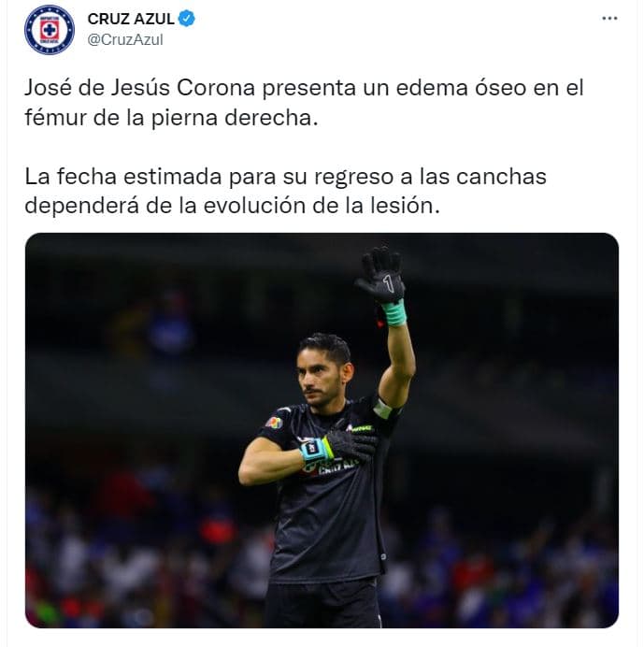This screenshot has width=644, height=647.
Task: Click the blue wrist strap on the glove
Action: 314,449
